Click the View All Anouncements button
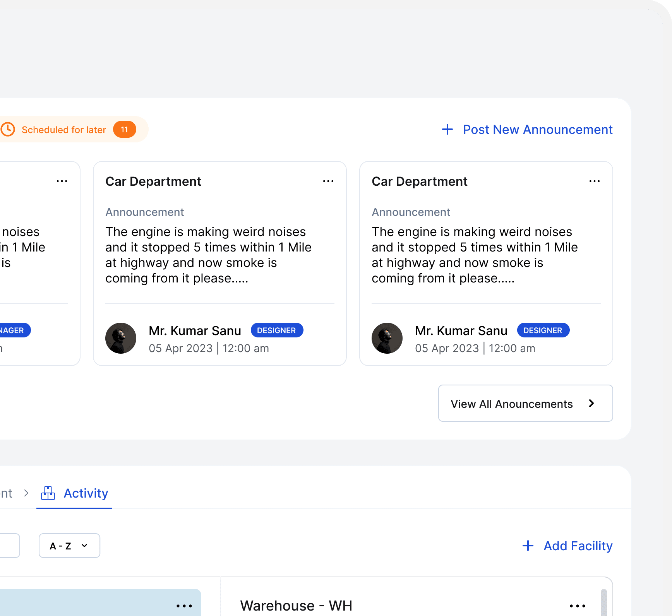Viewport: 672px width, 616px height. coord(525,403)
